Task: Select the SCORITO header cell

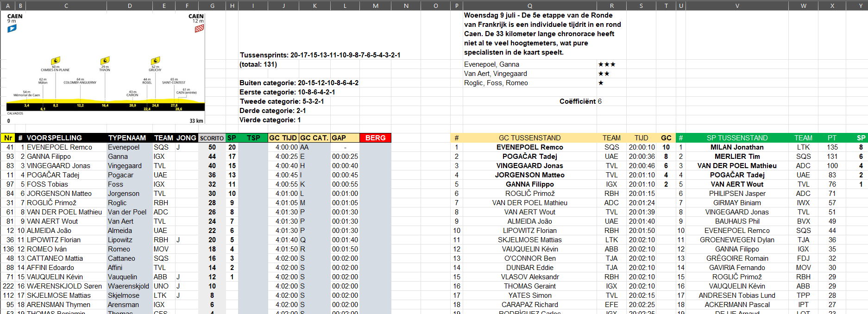Action: click(212, 138)
